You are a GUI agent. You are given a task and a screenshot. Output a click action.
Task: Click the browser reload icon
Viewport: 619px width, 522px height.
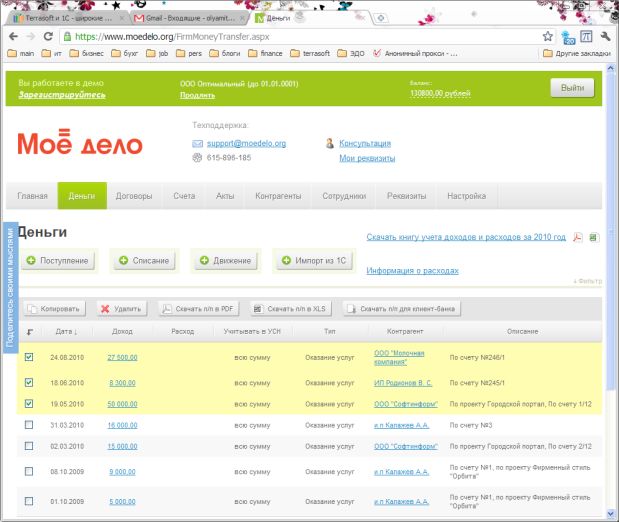(x=51, y=36)
